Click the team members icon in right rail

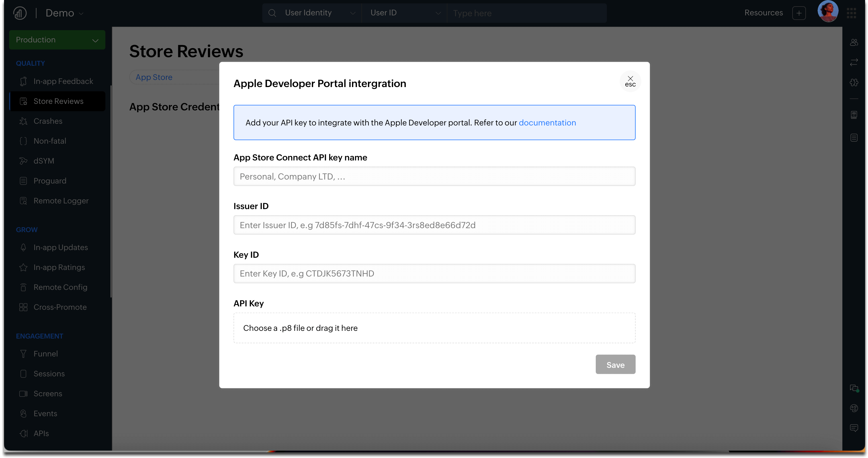854,42
